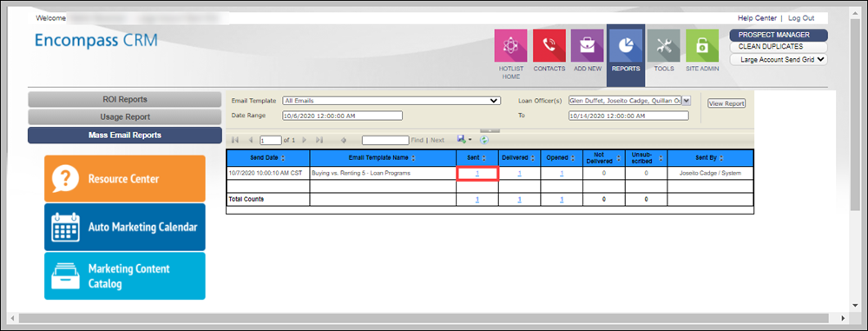
Task: Click 'Joseito Cadge / System' cell
Action: [710, 173]
